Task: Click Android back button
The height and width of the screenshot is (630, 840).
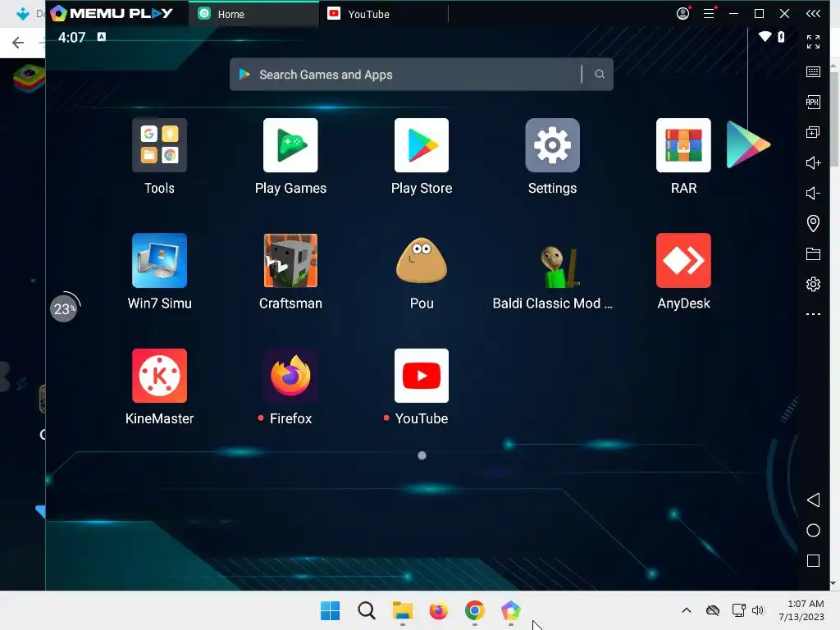Action: pyautogui.click(x=813, y=500)
